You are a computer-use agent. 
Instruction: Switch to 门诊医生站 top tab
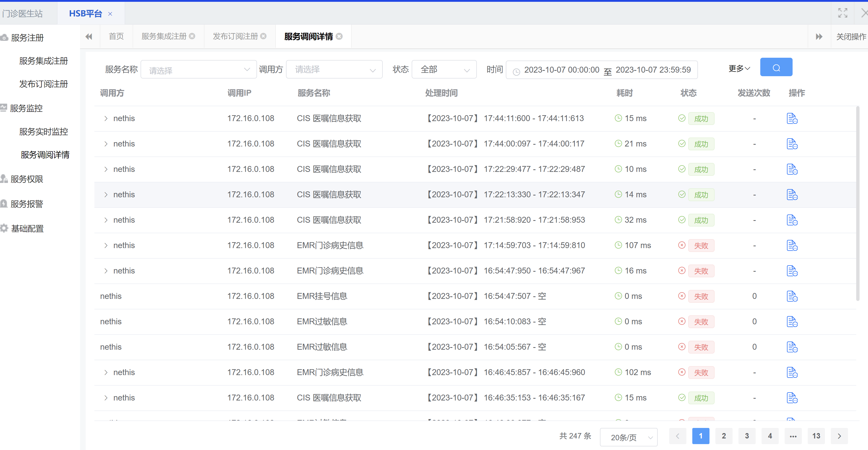pyautogui.click(x=23, y=14)
